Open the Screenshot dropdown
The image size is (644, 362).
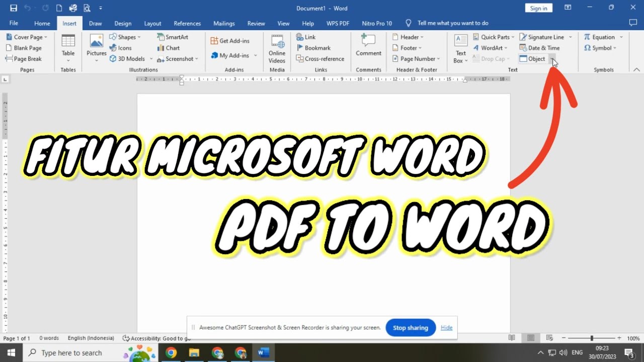click(x=197, y=59)
